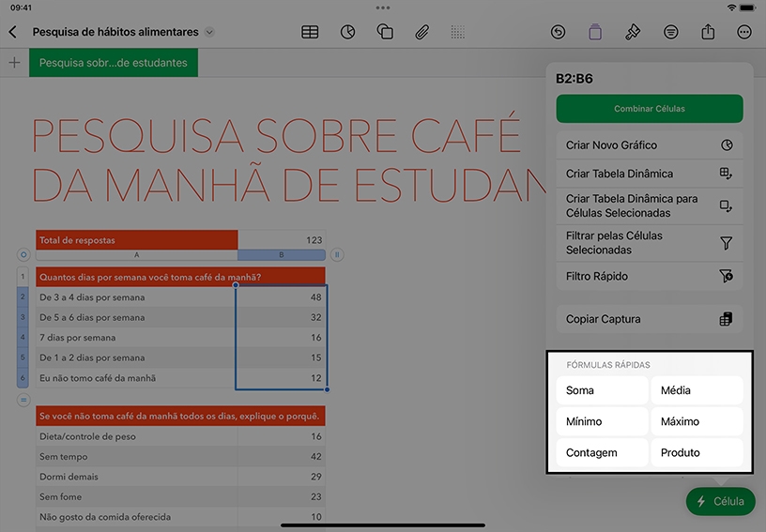766x532 pixels.
Task: Select row 1 header
Action: 23,277
